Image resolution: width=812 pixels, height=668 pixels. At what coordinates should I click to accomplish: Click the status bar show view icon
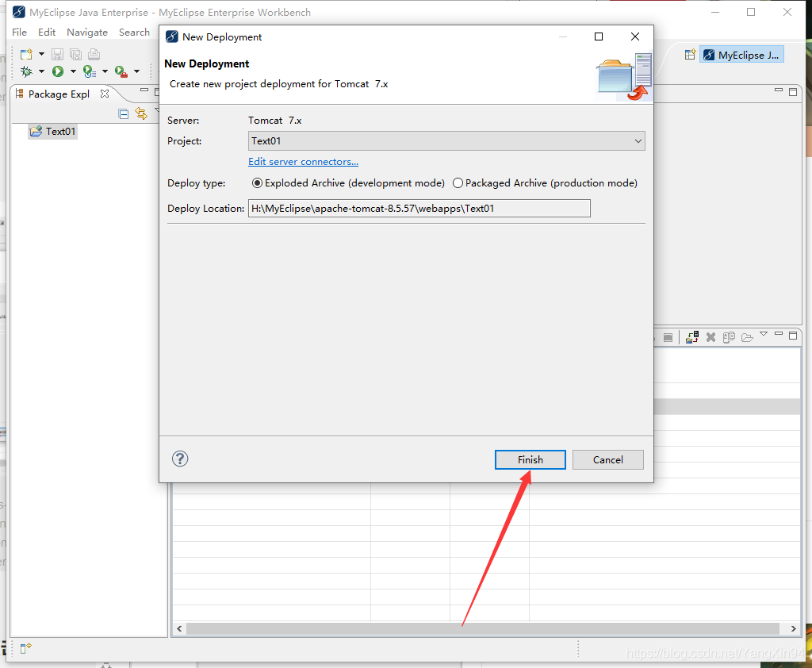(x=25, y=648)
